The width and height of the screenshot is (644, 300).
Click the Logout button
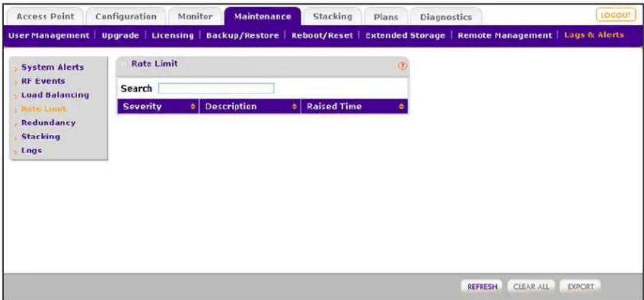click(616, 15)
